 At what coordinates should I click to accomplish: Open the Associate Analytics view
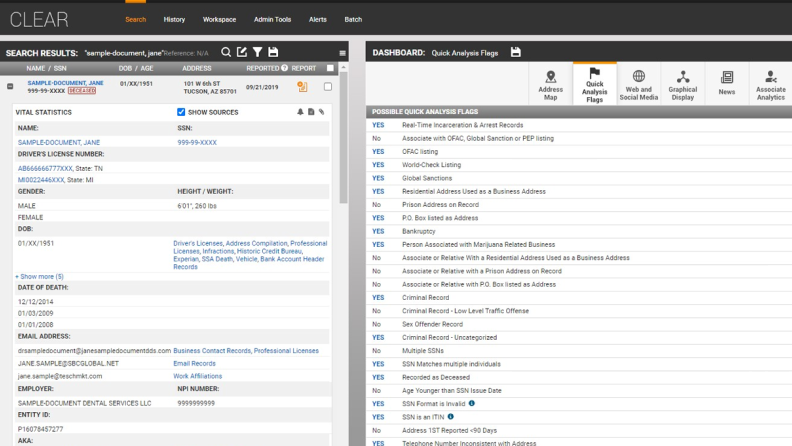coord(770,85)
